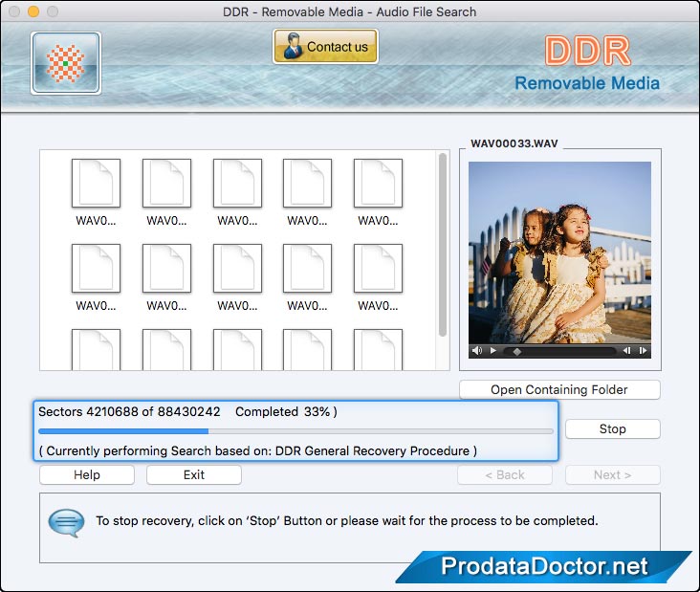The width and height of the screenshot is (700, 592).
Task: Select third WAV file in second row
Action: tap(237, 277)
